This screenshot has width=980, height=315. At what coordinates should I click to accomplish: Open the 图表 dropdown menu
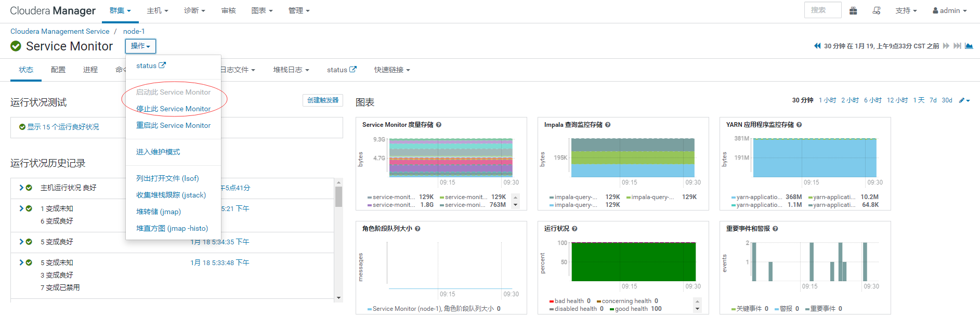pyautogui.click(x=262, y=10)
